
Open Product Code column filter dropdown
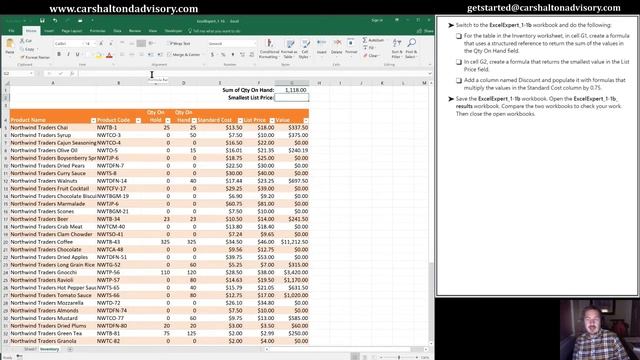click(138, 120)
